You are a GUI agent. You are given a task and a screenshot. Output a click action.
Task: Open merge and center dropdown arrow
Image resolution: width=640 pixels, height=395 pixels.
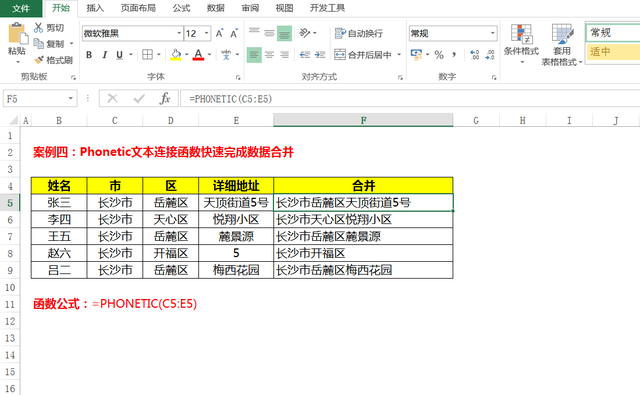pyautogui.click(x=399, y=55)
